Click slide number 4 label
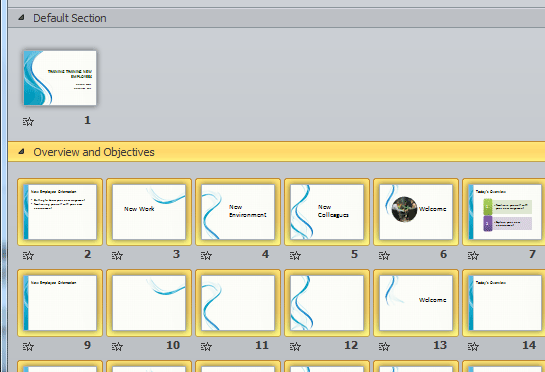Image resolution: width=545 pixels, height=372 pixels. pos(266,254)
